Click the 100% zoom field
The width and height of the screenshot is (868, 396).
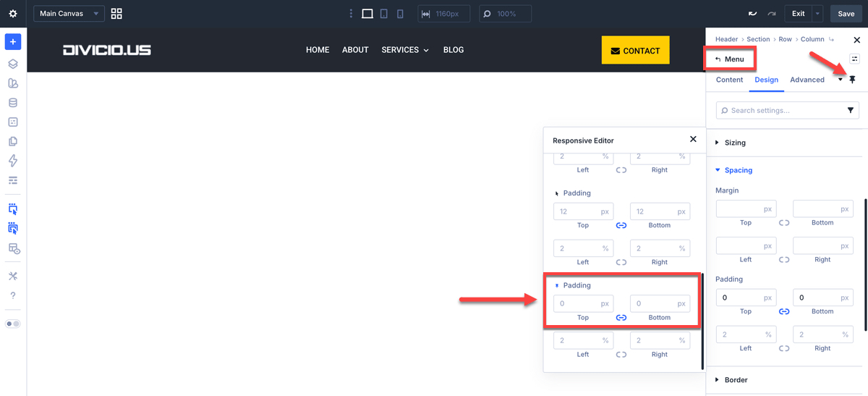[505, 14]
